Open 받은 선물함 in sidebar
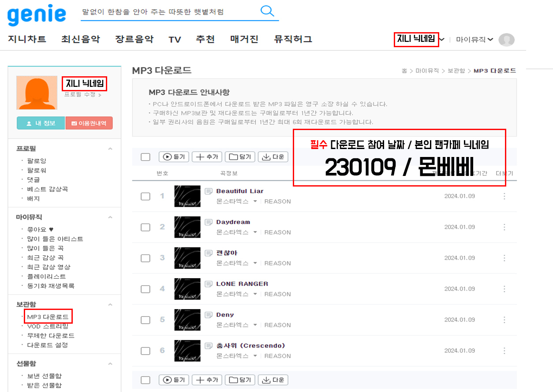This screenshot has height=392, width=553. coord(44,385)
